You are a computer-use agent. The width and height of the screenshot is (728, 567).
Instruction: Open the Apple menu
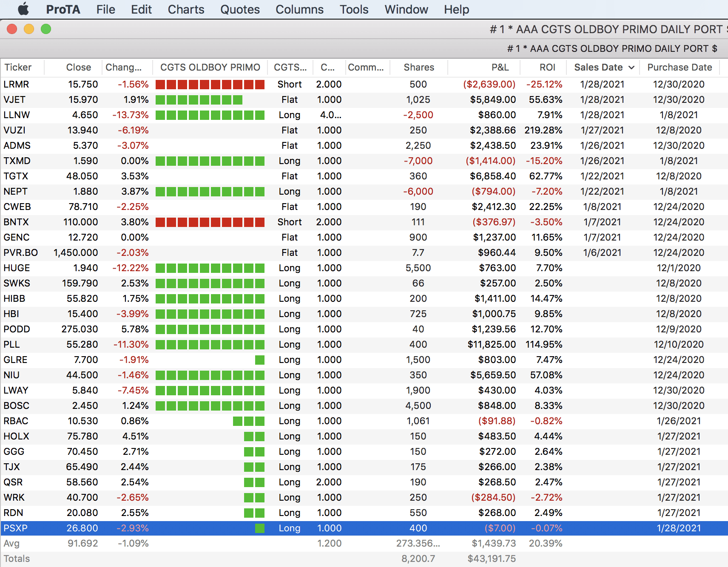click(24, 9)
